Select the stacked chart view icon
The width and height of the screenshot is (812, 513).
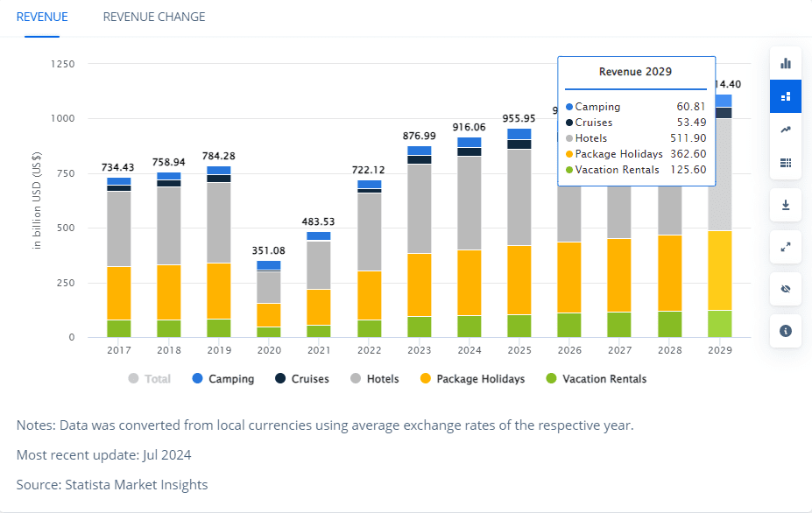coord(786,96)
